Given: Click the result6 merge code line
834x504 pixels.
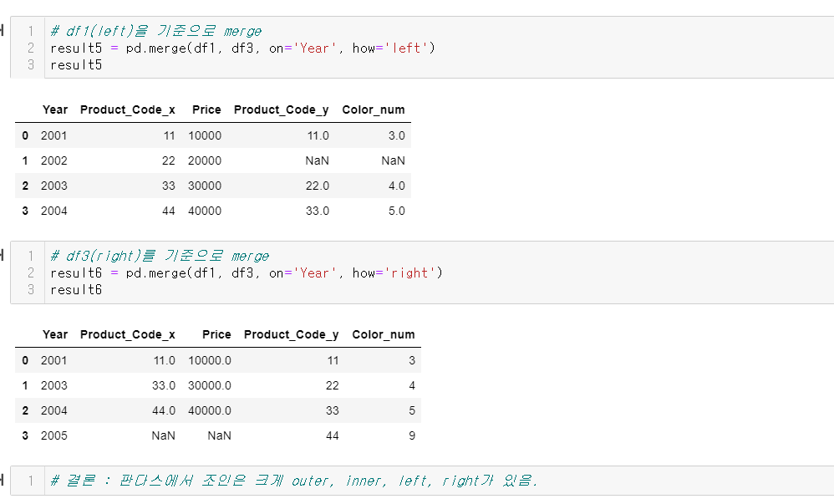Looking at the screenshot, I should tap(247, 273).
